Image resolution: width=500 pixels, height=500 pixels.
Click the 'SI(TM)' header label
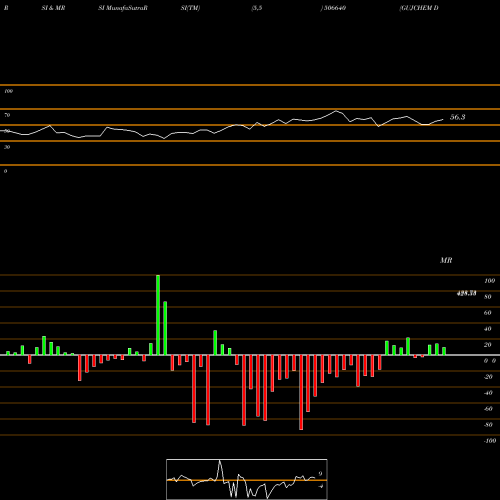[190, 8]
